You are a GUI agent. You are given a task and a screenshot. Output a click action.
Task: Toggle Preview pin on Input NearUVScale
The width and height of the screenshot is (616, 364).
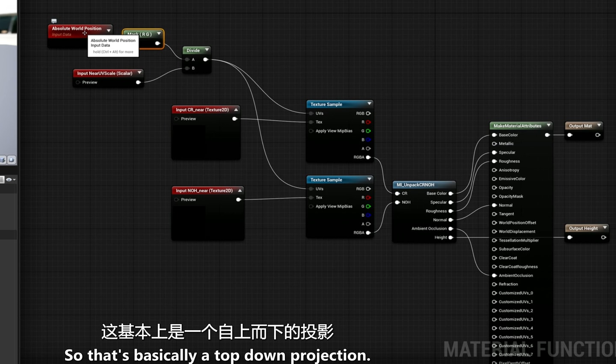click(x=78, y=82)
